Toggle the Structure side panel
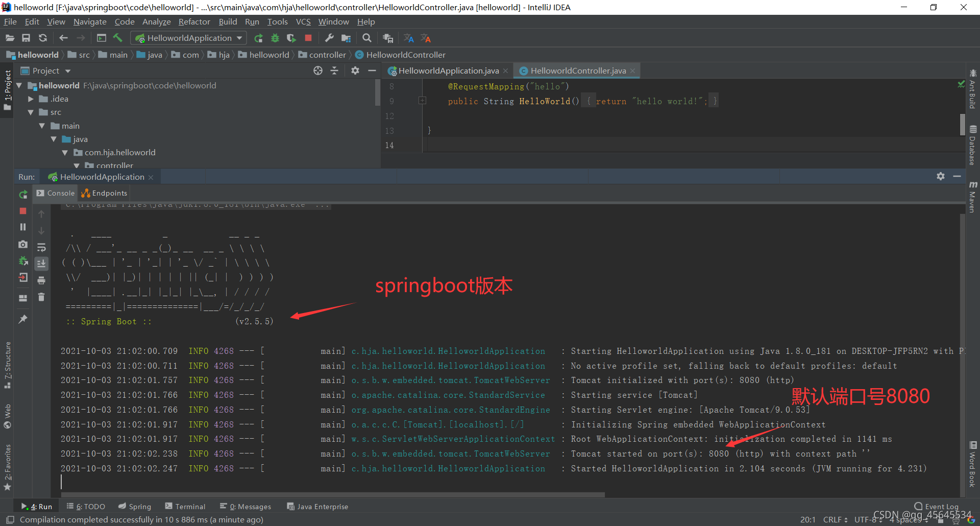The height and width of the screenshot is (526, 980). pyautogui.click(x=7, y=365)
